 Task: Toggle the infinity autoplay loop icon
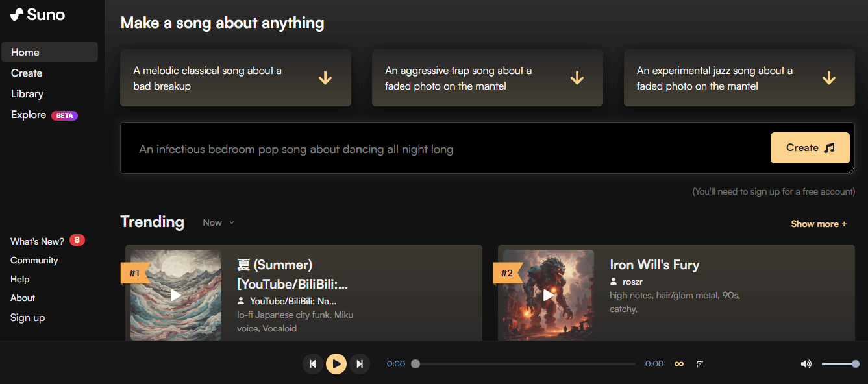click(679, 364)
